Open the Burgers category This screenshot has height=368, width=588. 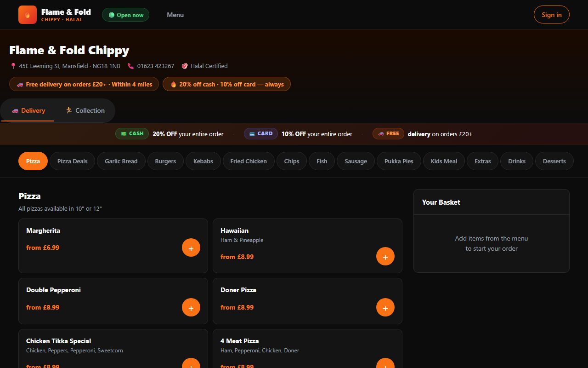pyautogui.click(x=165, y=161)
